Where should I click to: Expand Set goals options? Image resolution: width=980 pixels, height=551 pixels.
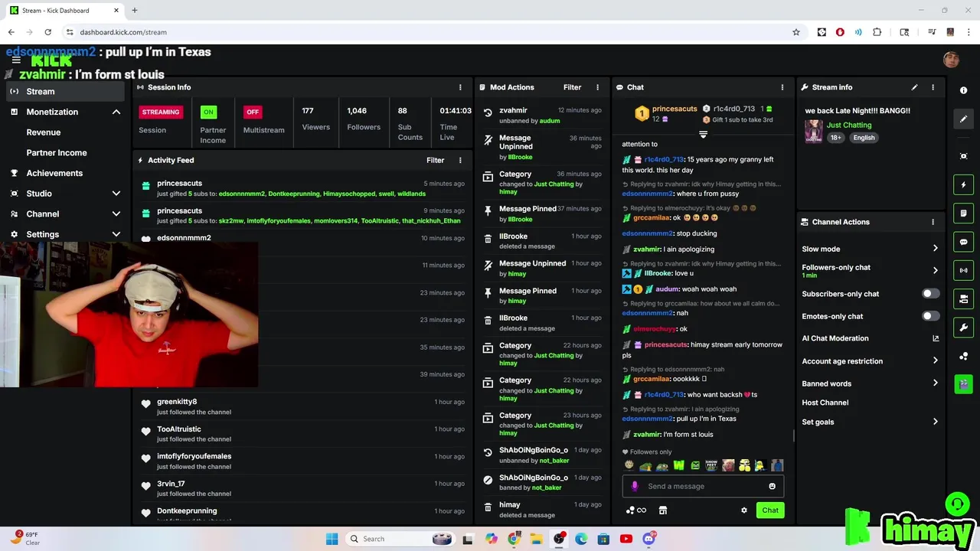point(935,422)
